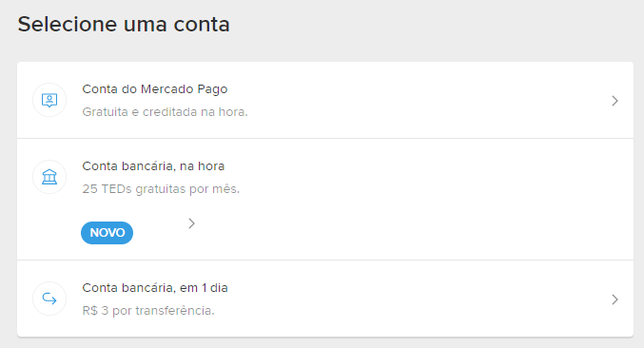Image resolution: width=644 pixels, height=348 pixels.
Task: Open the Conta do Mercado Pago chevron
Action: coord(615,101)
